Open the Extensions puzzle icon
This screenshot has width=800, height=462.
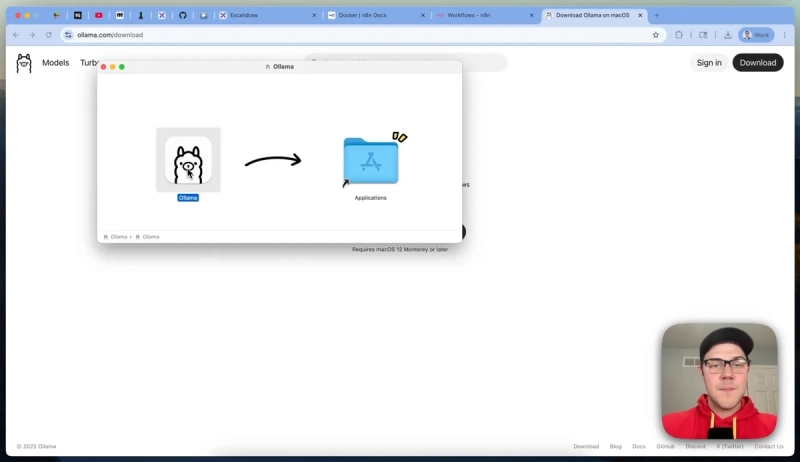tap(679, 35)
